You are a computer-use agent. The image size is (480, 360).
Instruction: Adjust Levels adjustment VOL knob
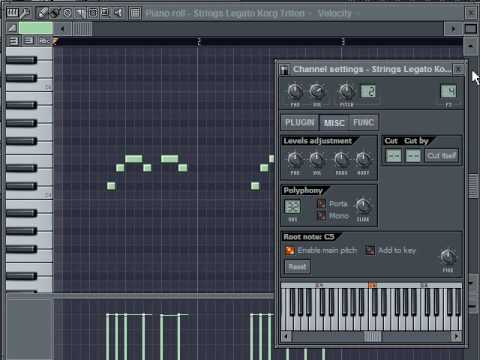[x=316, y=160]
